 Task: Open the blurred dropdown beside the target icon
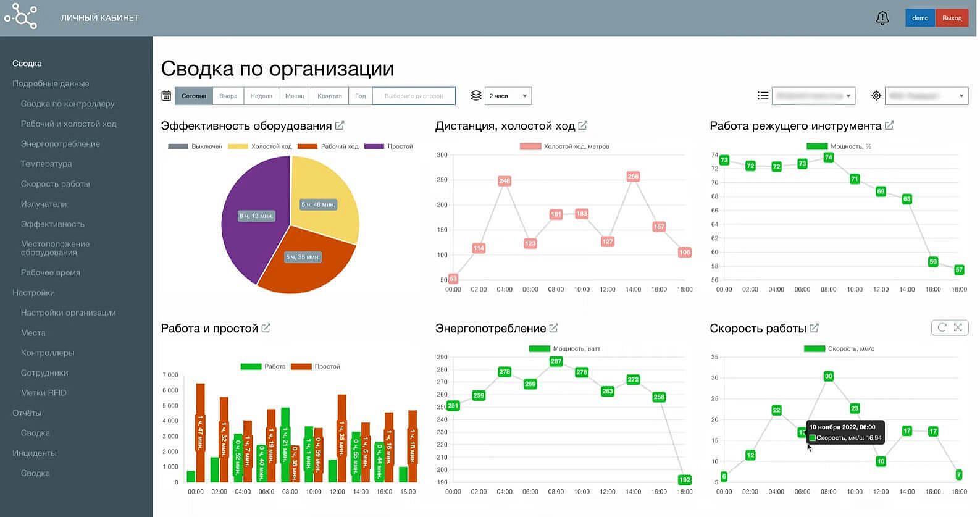(x=926, y=96)
